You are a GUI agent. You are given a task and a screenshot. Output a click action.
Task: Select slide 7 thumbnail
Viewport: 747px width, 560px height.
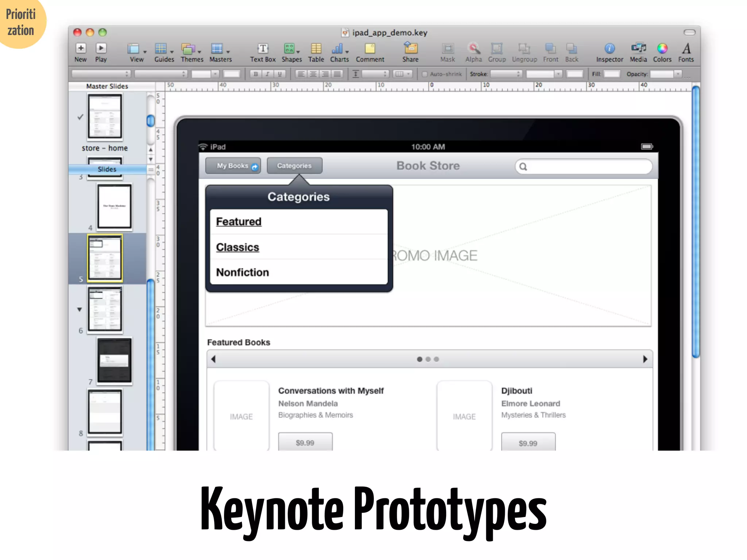115,360
